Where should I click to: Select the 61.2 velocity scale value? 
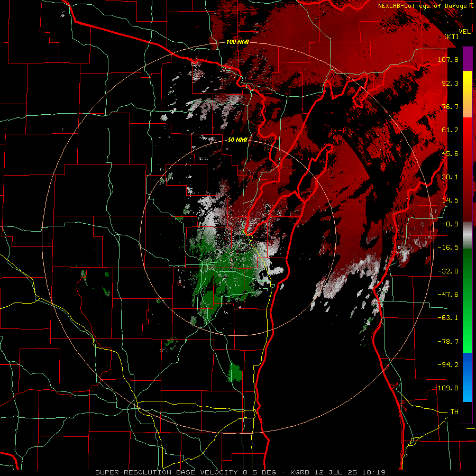point(450,130)
